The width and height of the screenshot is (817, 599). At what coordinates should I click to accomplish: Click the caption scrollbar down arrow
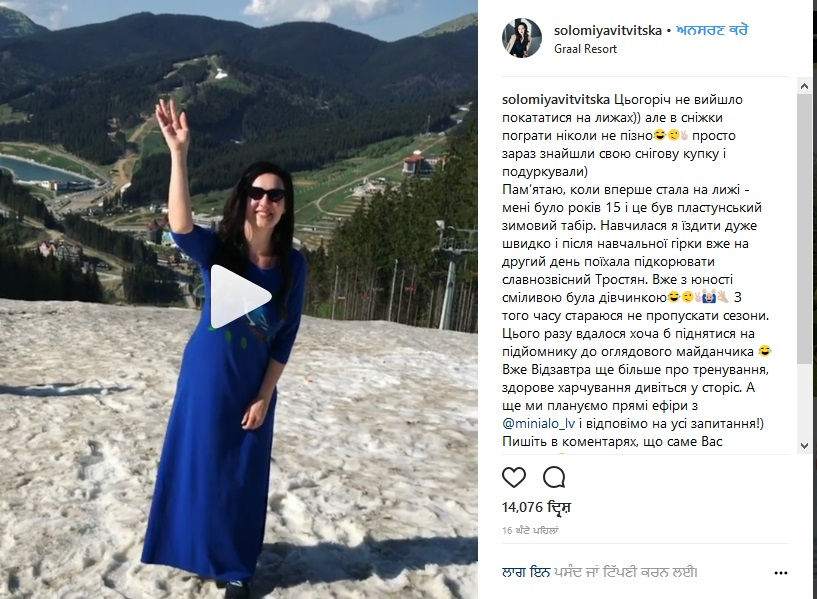pos(804,446)
